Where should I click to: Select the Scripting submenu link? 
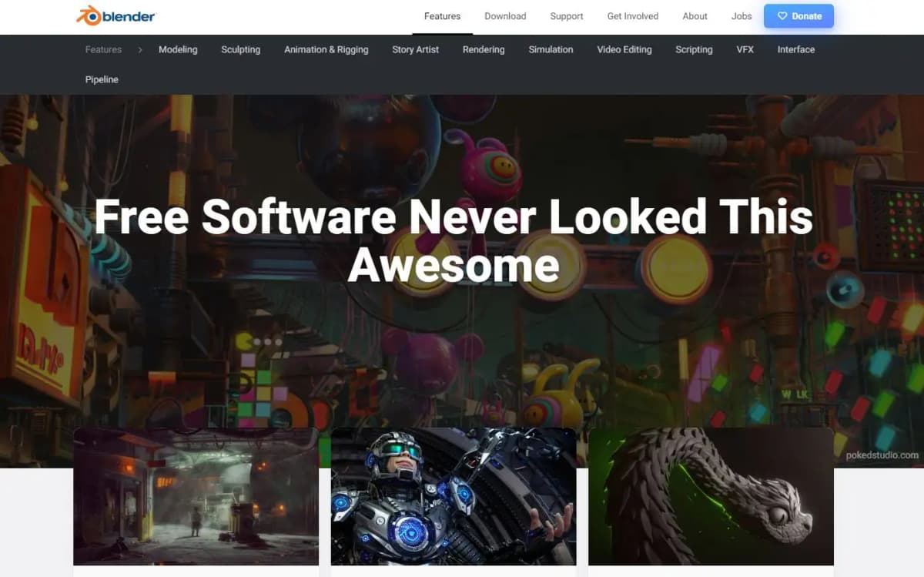(x=694, y=49)
